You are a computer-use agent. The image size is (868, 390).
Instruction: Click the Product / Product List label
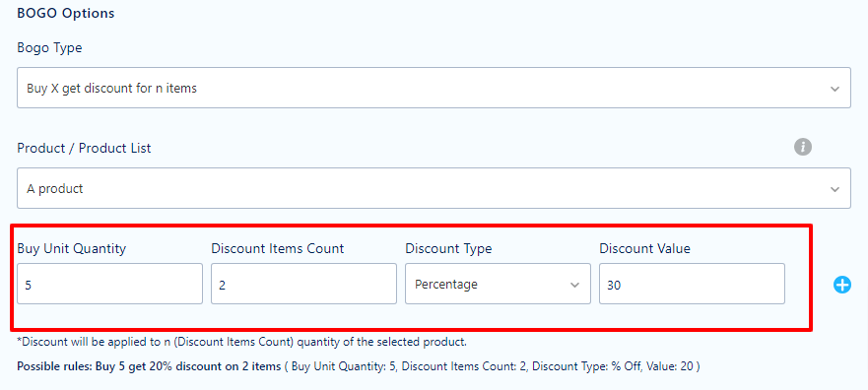tap(84, 149)
